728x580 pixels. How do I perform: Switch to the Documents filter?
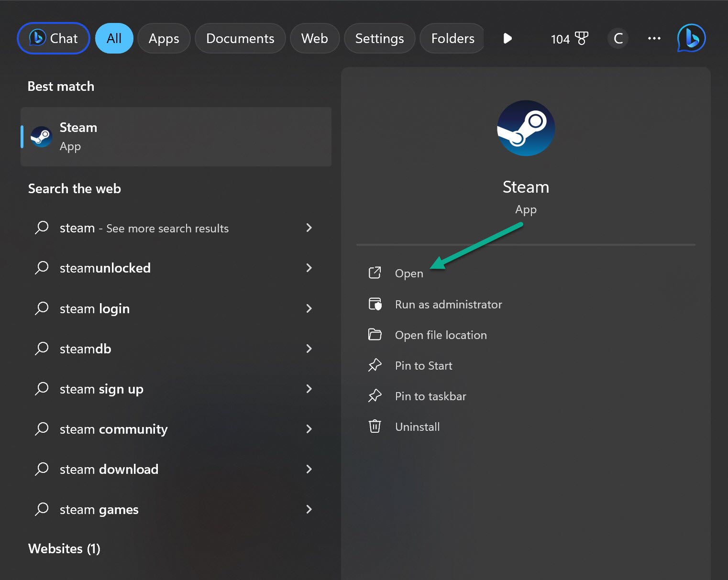pos(240,38)
